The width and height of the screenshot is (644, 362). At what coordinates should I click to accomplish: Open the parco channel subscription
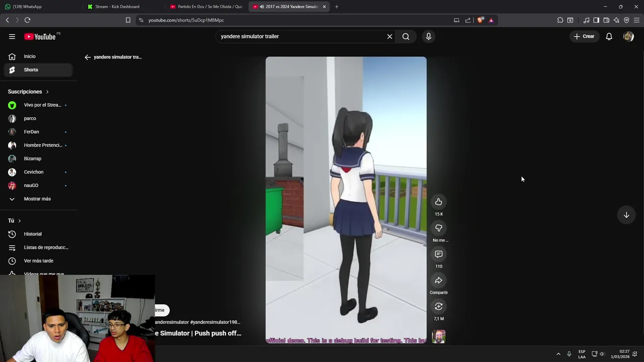[39, 119]
